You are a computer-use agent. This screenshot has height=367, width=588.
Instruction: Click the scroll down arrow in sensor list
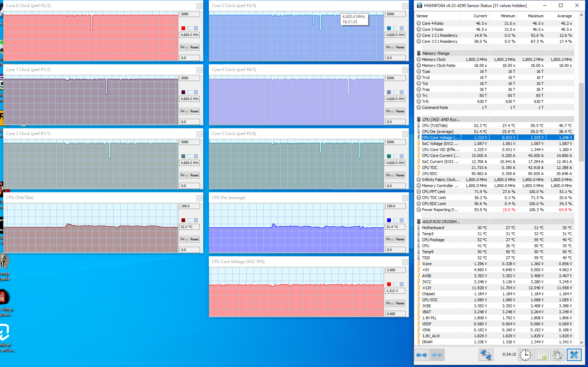point(581,342)
